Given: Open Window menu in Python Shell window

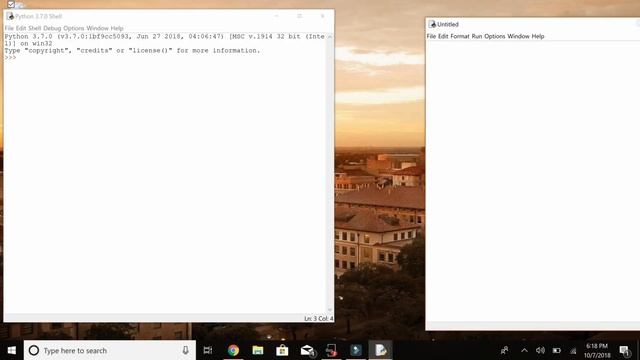Looking at the screenshot, I should point(98,28).
